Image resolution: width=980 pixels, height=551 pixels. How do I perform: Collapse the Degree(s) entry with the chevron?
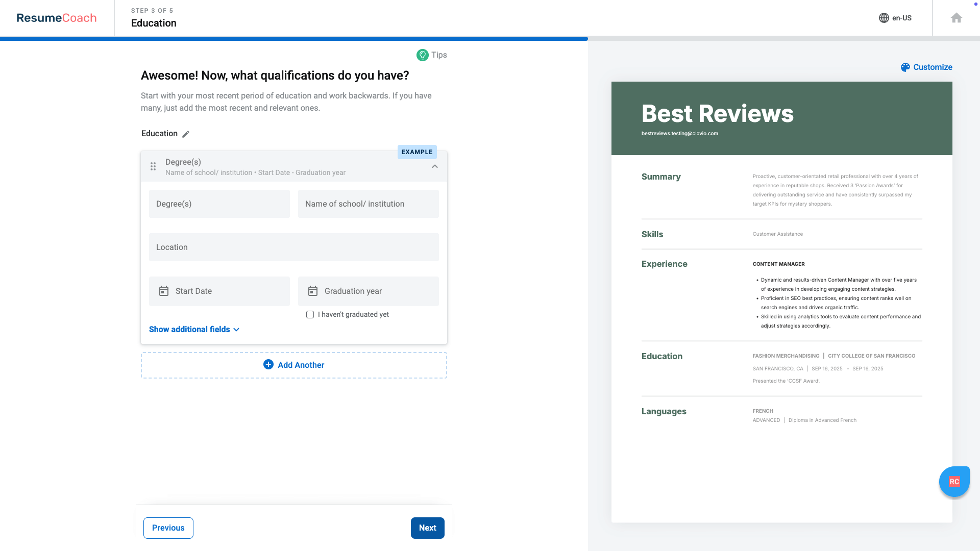435,166
